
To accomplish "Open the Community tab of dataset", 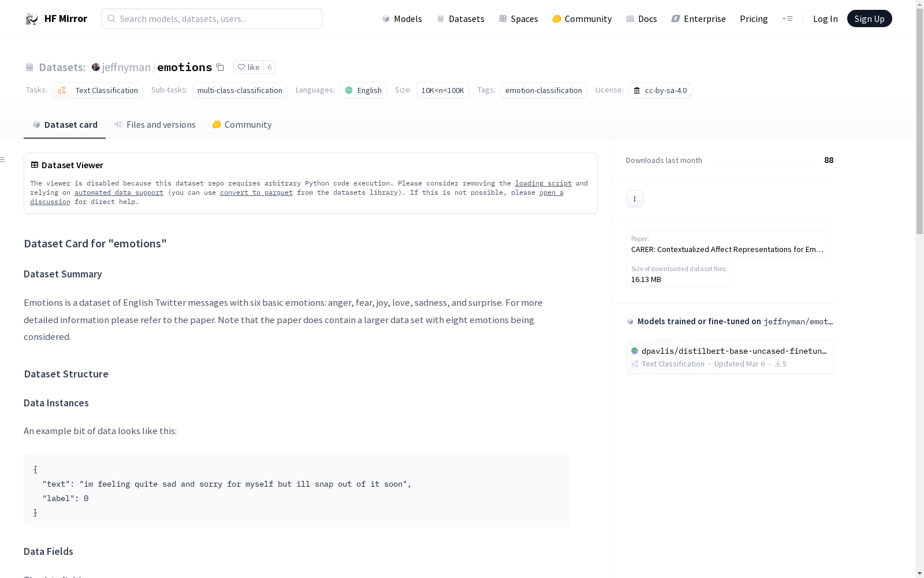I will tap(241, 125).
